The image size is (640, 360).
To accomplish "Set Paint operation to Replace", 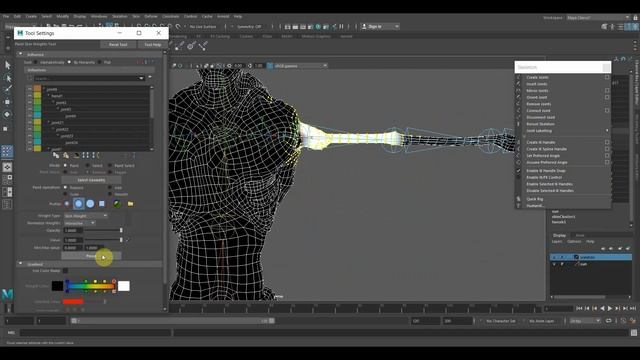I will pyautogui.click(x=65, y=188).
